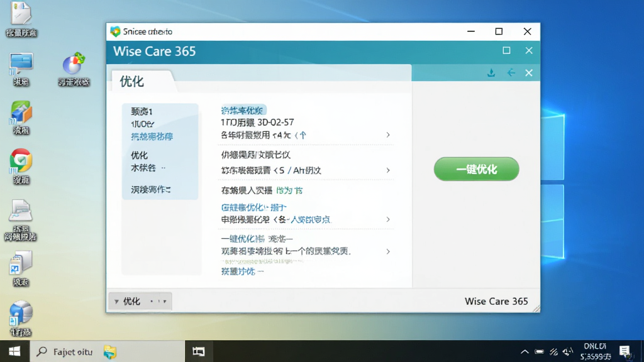
Task: Select the 优化 item in left sidebar
Action: (139, 156)
